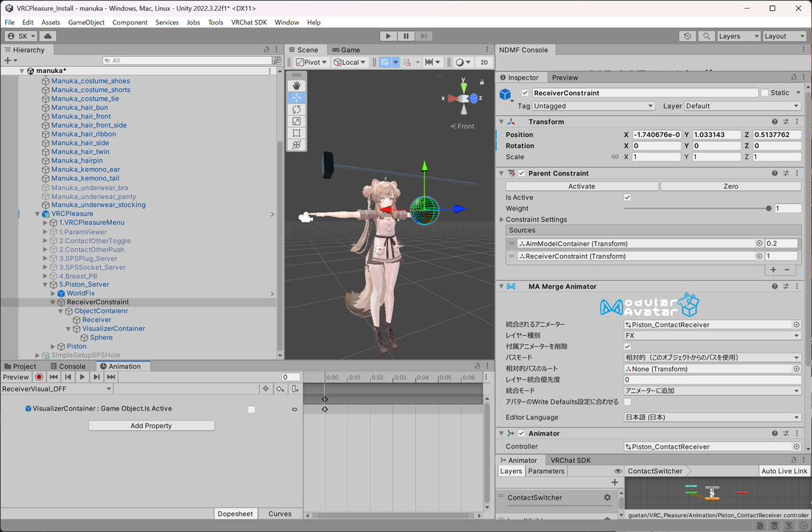Image resolution: width=812 pixels, height=532 pixels.
Task: Open 統合モード dropdown
Action: 712,391
